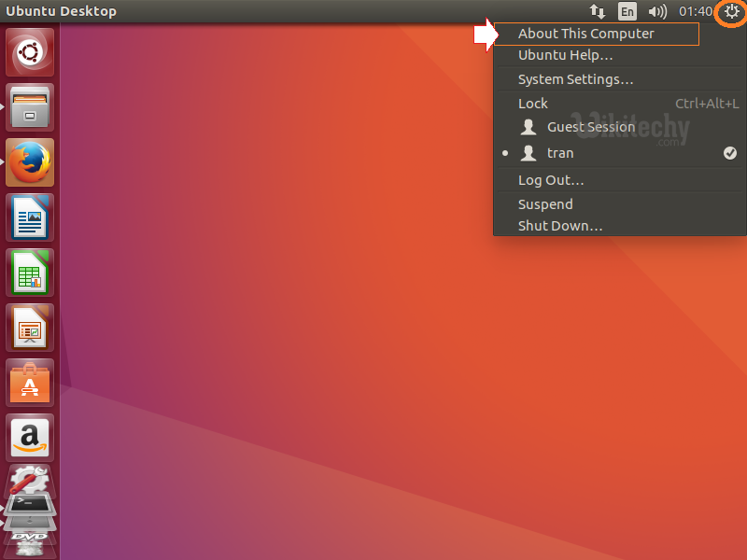Select the tran user account
This screenshot has height=560, width=747.
click(x=560, y=153)
